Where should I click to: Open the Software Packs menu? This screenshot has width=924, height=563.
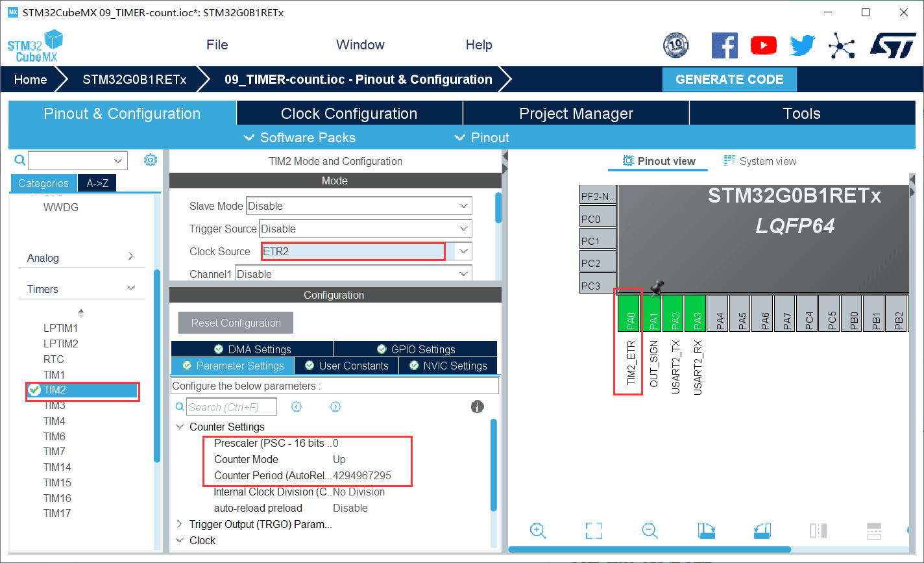pos(299,138)
